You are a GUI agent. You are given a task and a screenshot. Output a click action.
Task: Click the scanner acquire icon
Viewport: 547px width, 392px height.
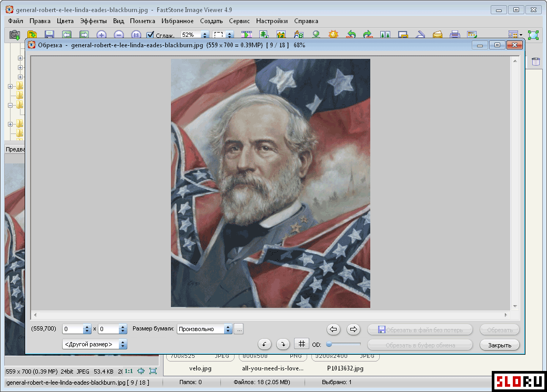coord(420,35)
